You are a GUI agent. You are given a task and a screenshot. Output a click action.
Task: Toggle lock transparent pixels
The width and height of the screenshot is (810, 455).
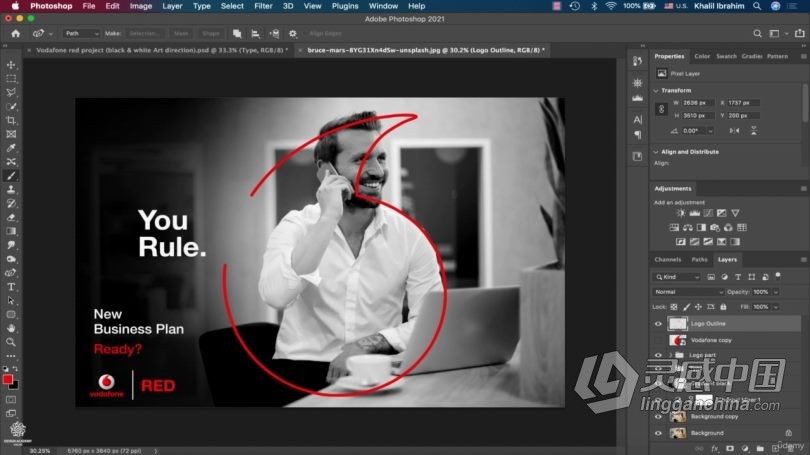[674, 307]
